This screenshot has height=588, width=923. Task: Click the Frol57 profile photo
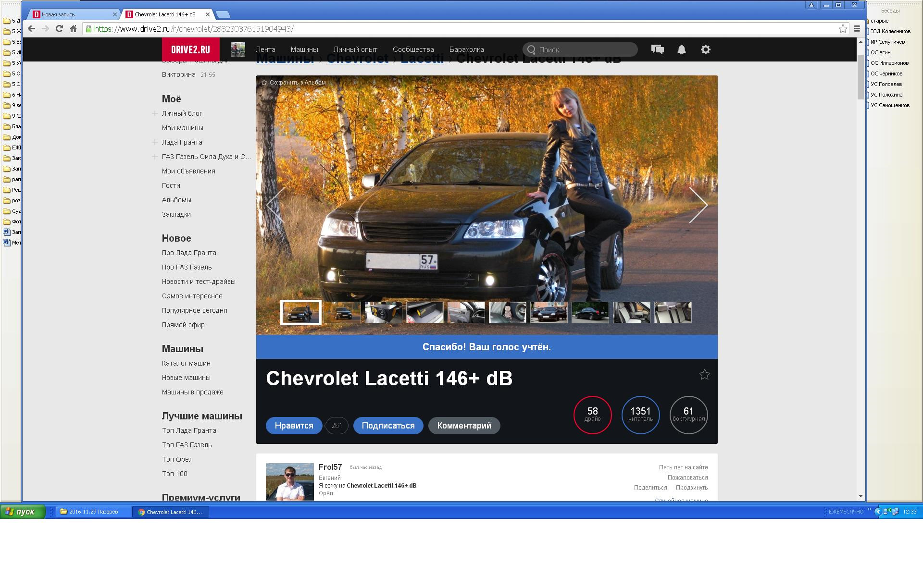tap(290, 482)
